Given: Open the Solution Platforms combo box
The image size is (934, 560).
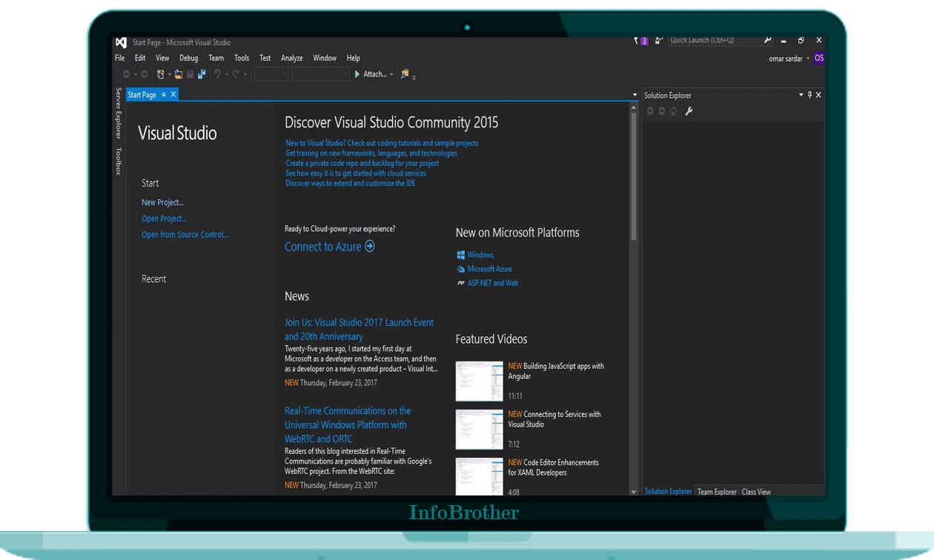Looking at the screenshot, I should click(x=320, y=74).
